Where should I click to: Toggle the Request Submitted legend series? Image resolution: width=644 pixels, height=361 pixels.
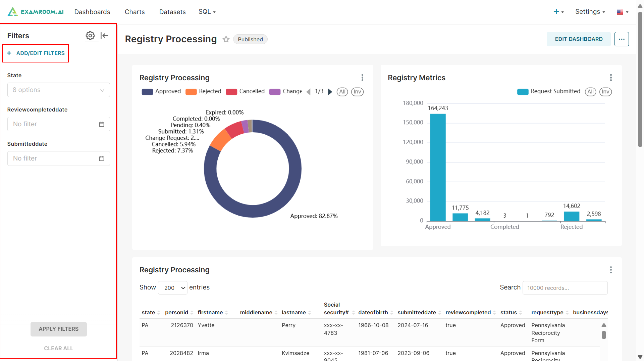pos(549,92)
